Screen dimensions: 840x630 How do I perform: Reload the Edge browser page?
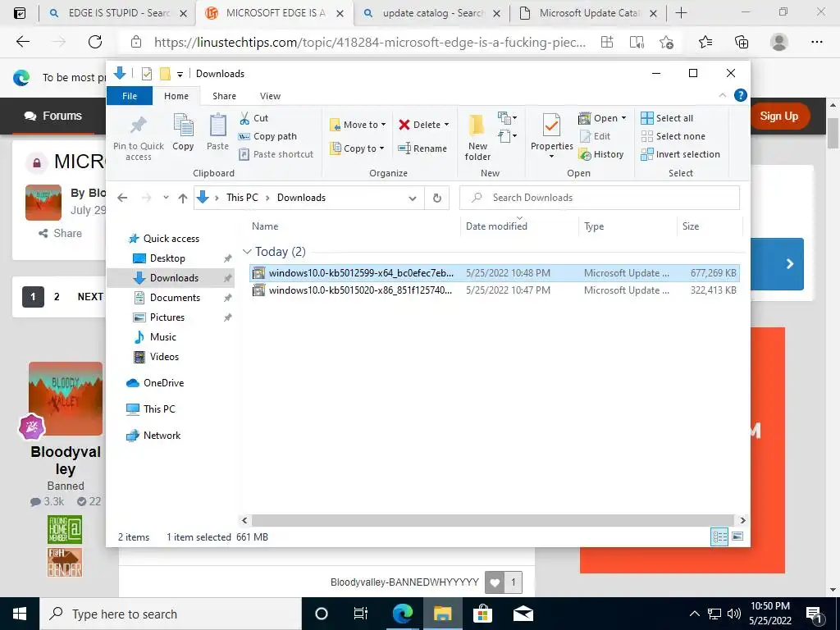pyautogui.click(x=95, y=42)
